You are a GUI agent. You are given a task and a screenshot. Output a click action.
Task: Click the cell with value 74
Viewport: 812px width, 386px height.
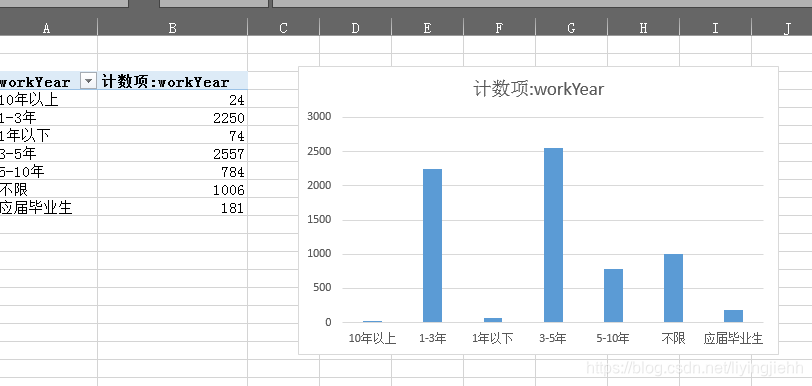coord(172,135)
